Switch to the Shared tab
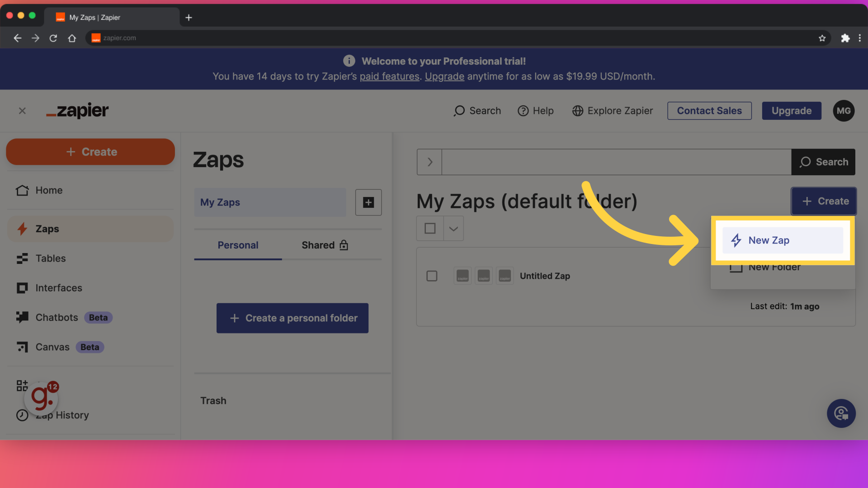Screen dimensions: 868x488 (x=325, y=245)
